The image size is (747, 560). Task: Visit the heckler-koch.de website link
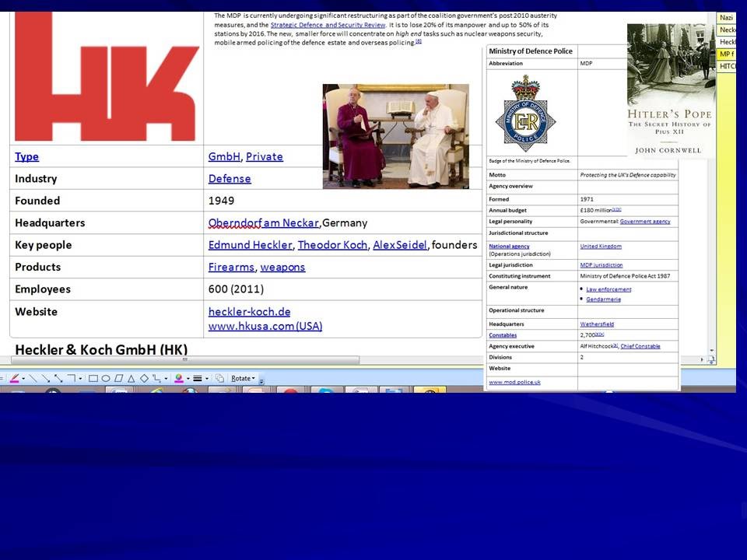[x=249, y=312]
